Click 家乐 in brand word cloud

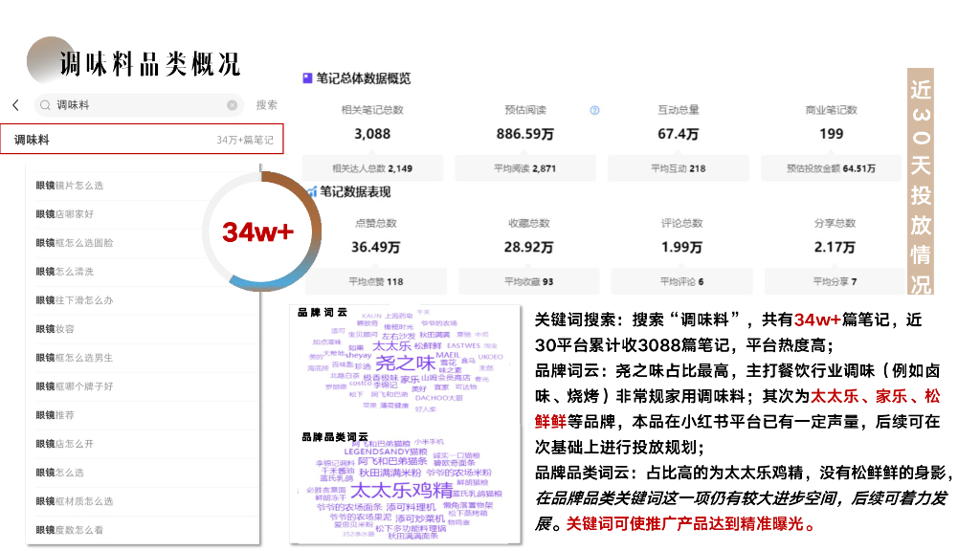pyautogui.click(x=410, y=379)
